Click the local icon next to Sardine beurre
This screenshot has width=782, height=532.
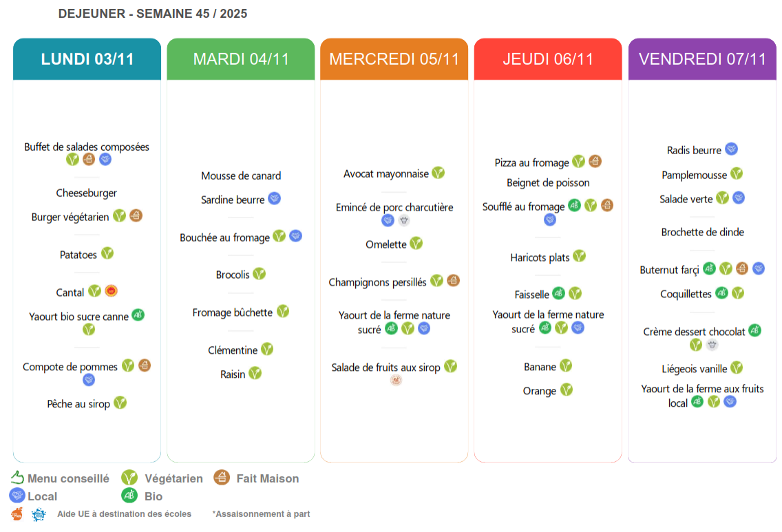click(274, 199)
